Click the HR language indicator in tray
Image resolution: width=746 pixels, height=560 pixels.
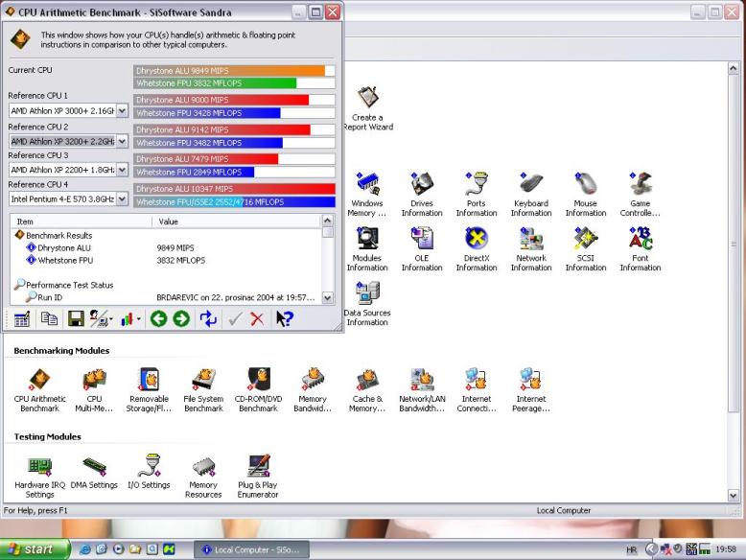(631, 550)
